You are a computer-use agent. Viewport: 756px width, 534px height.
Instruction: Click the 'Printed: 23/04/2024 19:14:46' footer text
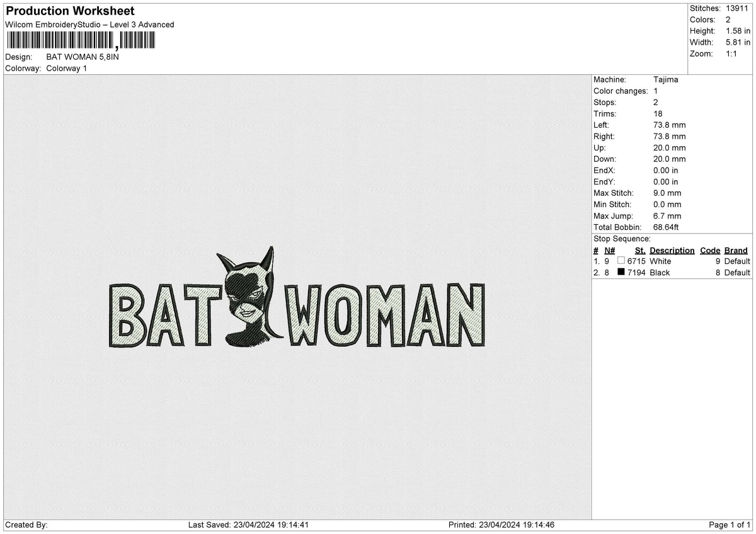(x=501, y=525)
